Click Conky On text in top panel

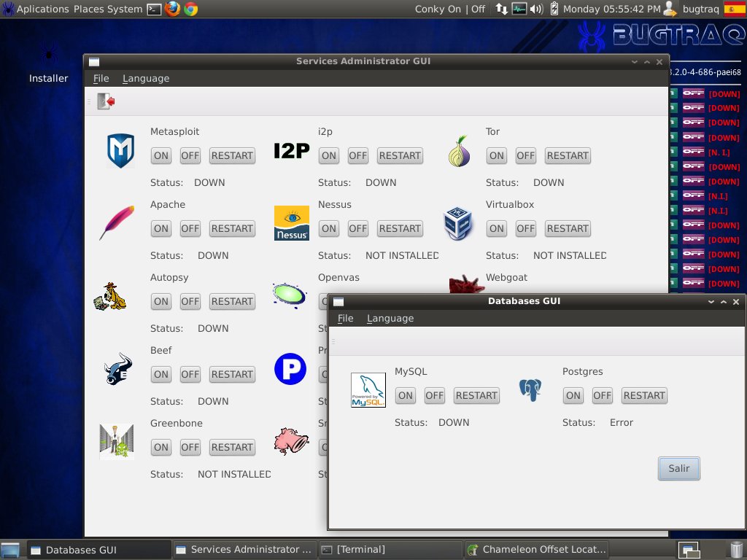point(438,9)
